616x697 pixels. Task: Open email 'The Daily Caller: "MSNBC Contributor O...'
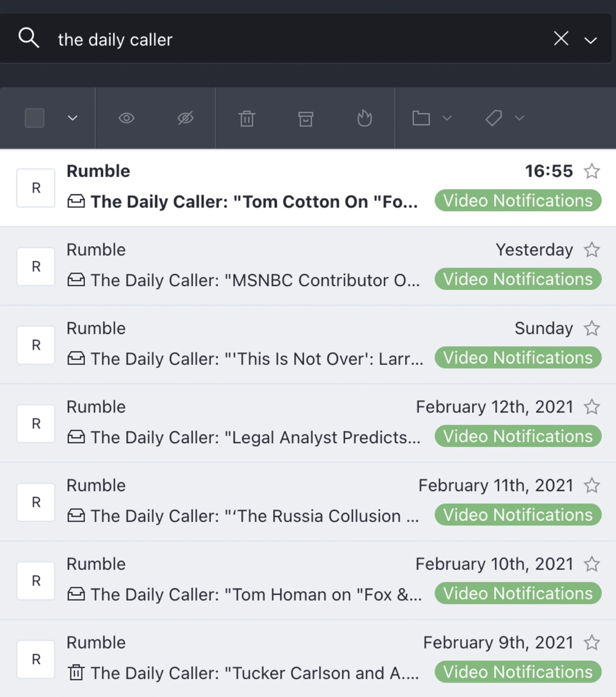pyautogui.click(x=255, y=281)
